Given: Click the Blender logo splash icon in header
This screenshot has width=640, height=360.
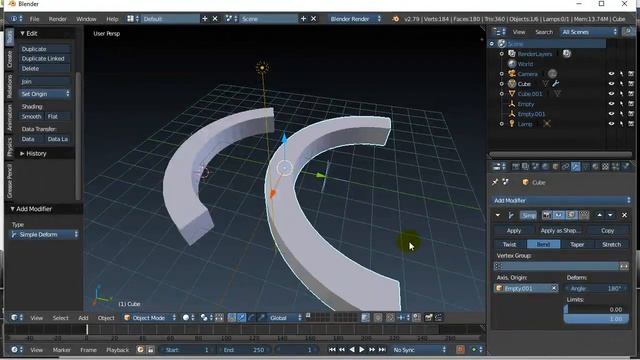Looking at the screenshot, I should [395, 19].
